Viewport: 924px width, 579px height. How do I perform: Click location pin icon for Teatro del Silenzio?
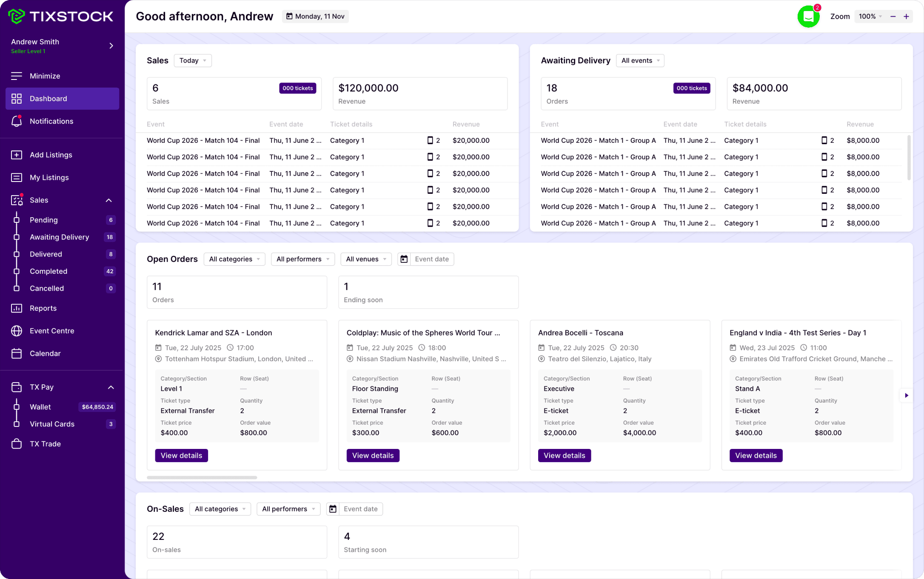(x=542, y=359)
